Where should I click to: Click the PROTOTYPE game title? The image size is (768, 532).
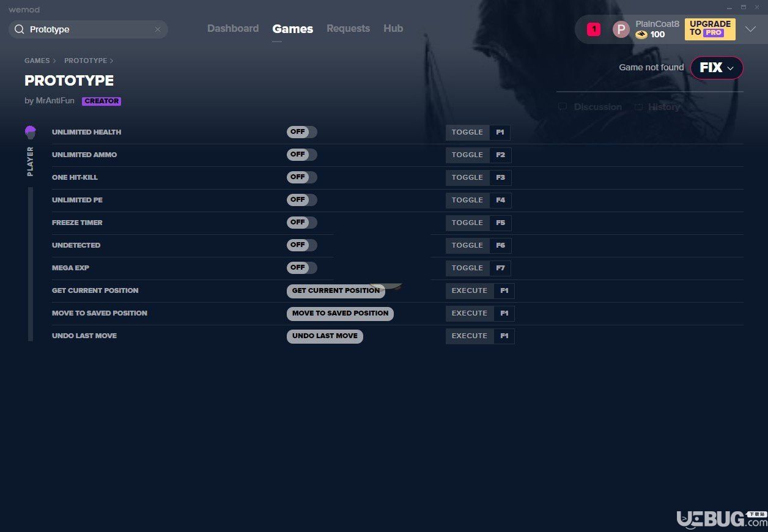[69, 81]
